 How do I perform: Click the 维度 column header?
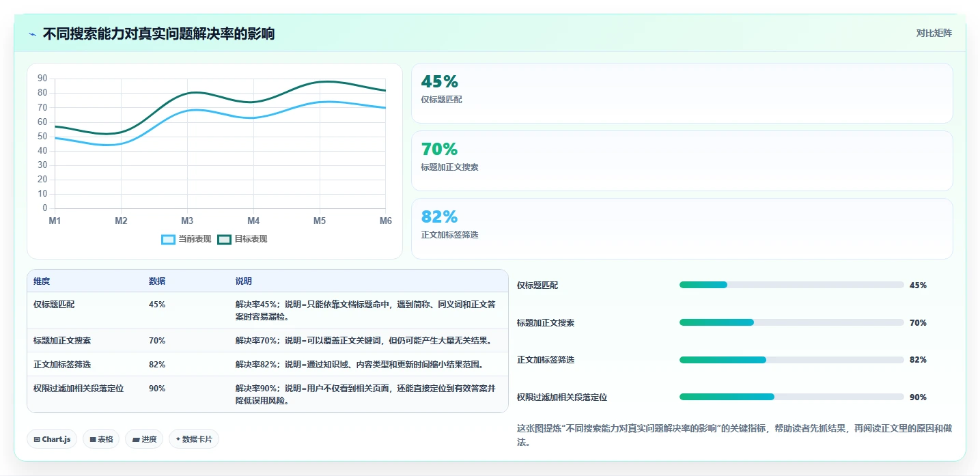pyautogui.click(x=42, y=281)
